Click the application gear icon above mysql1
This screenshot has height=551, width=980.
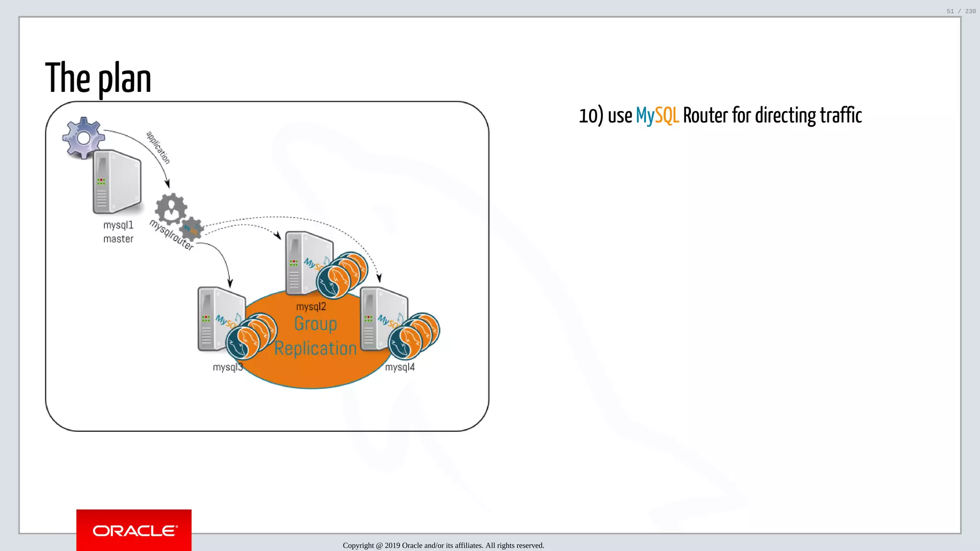point(84,138)
